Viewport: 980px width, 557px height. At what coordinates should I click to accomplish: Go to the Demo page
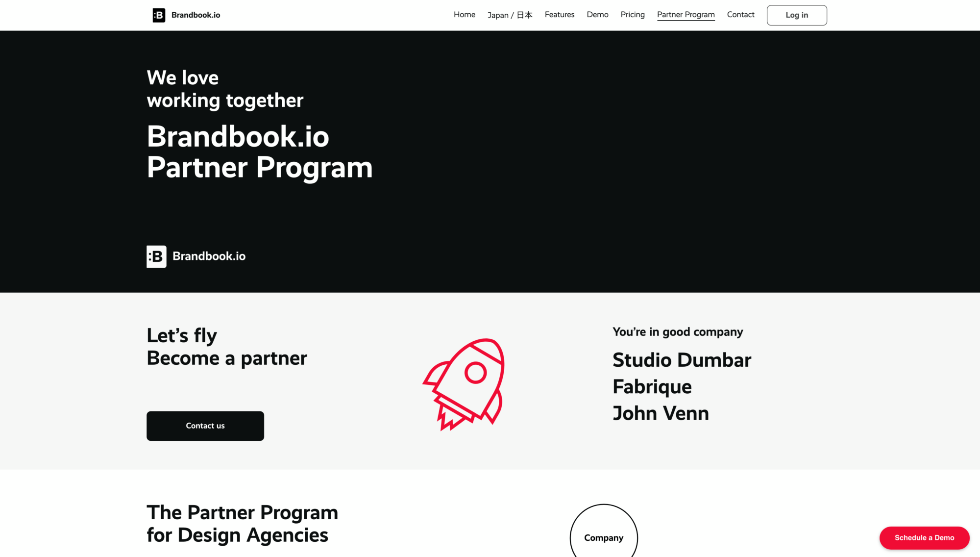point(597,15)
